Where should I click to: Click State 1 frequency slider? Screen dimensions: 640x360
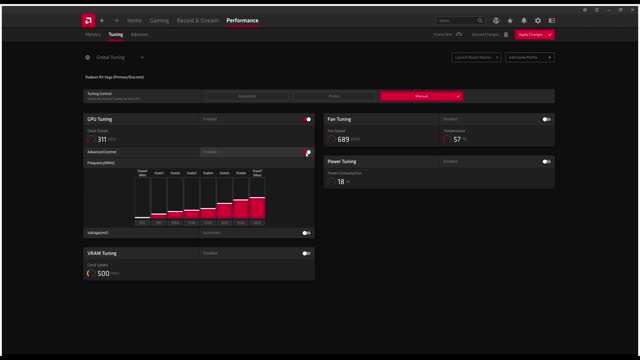coord(159,198)
